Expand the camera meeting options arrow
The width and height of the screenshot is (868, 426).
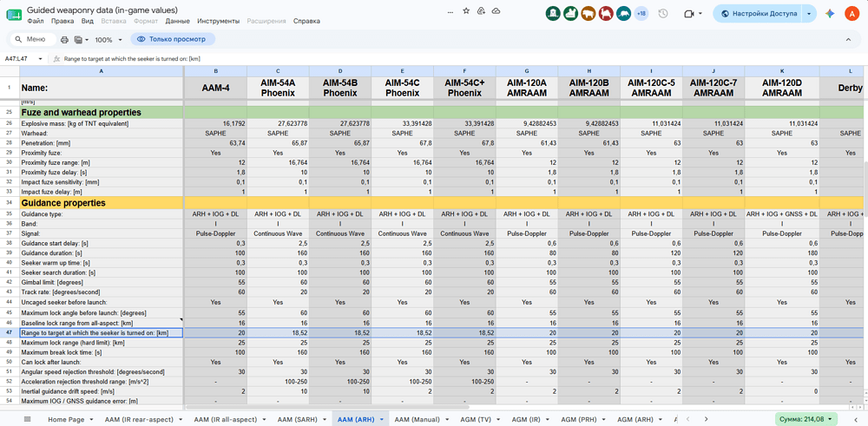pyautogui.click(x=700, y=14)
